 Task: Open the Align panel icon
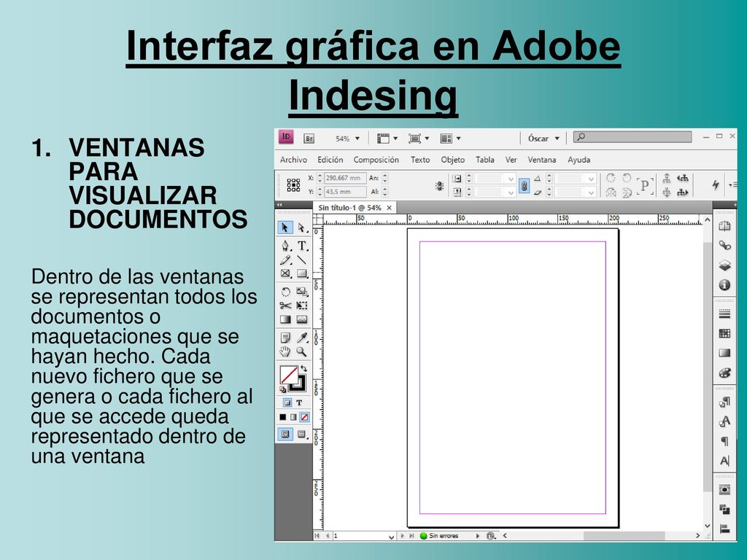click(x=724, y=529)
